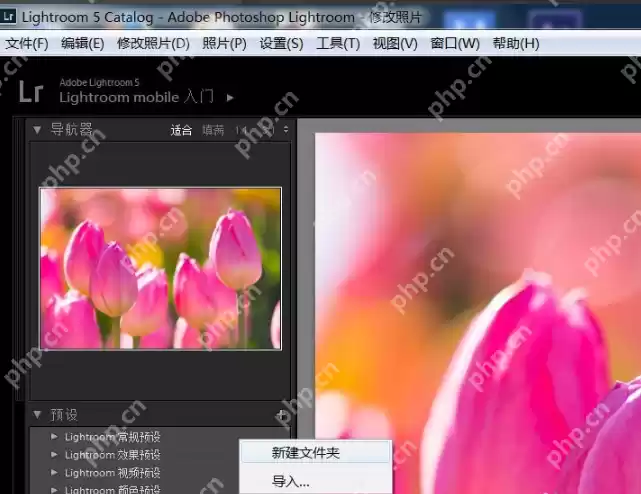Open the 设置(S) menu

click(x=281, y=43)
